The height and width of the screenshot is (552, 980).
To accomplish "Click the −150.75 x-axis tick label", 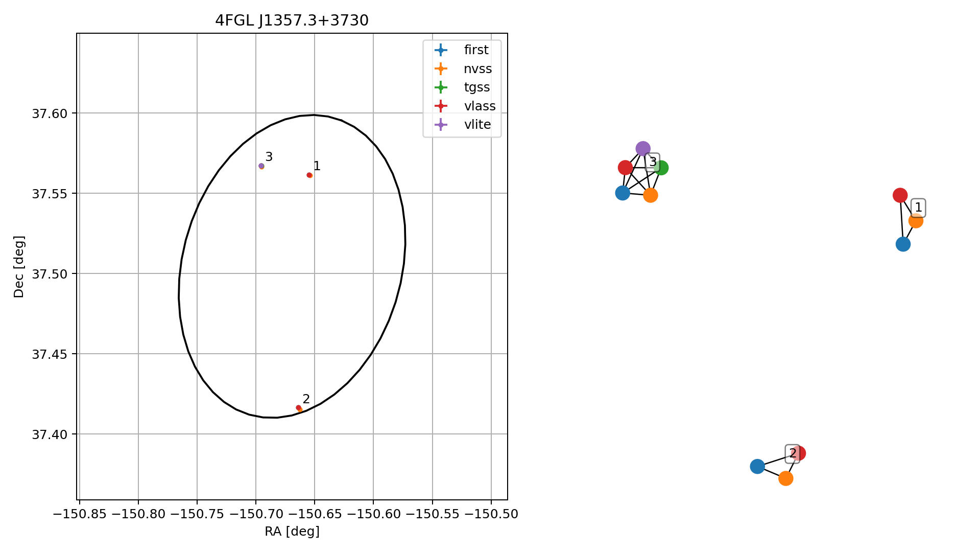I will point(197,514).
